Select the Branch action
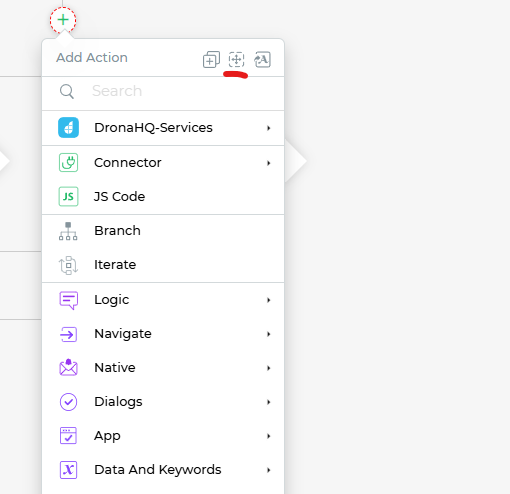510x494 pixels. [x=163, y=231]
